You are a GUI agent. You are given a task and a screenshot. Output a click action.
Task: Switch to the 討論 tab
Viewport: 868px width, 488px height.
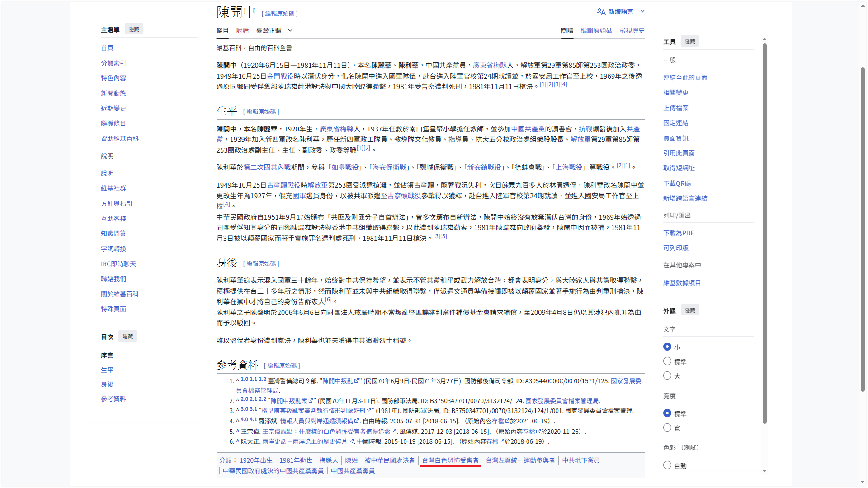point(242,31)
